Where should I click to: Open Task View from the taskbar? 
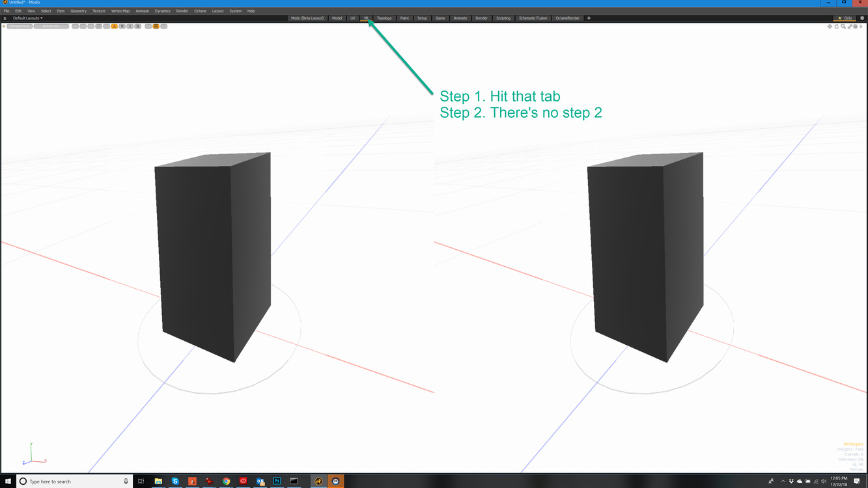(141, 481)
